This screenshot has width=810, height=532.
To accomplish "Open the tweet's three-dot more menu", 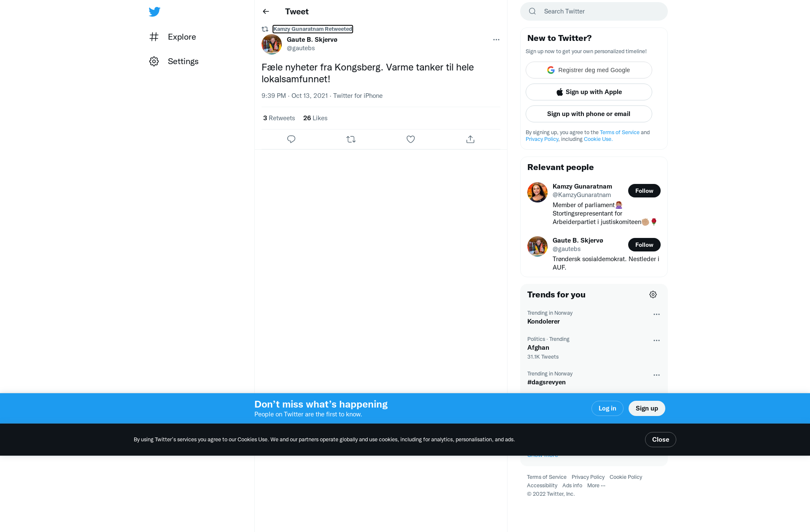I will [x=496, y=40].
